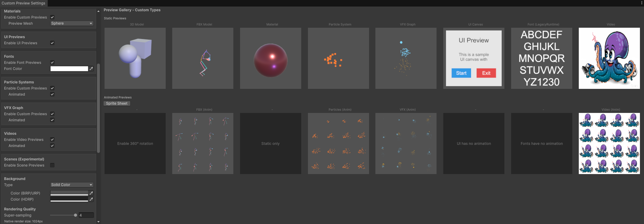This screenshot has width=644, height=224.
Task: Uncheck Animated under Particle Systems
Action: pyautogui.click(x=52, y=94)
